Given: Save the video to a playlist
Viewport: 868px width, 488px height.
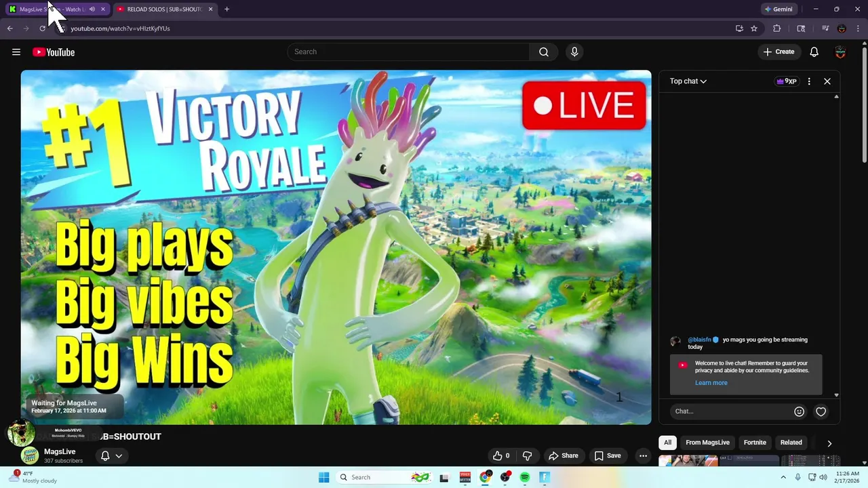Looking at the screenshot, I should 608,455.
